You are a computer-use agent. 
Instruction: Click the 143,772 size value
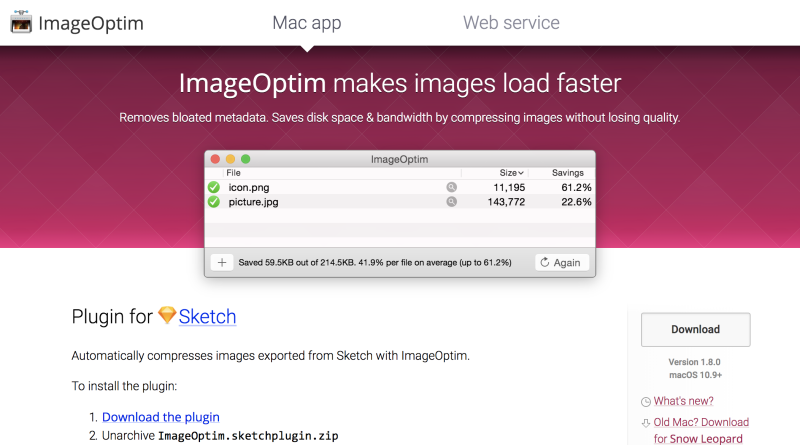pos(506,202)
